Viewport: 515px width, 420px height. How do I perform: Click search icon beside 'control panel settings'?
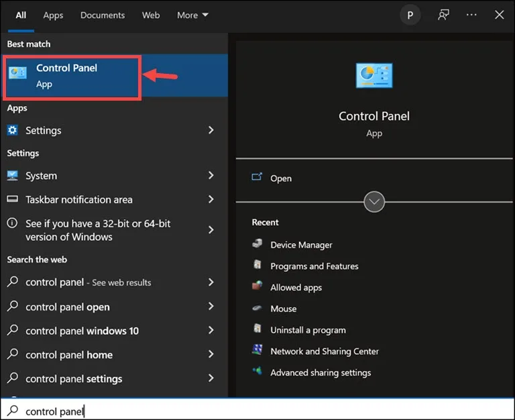pos(13,378)
